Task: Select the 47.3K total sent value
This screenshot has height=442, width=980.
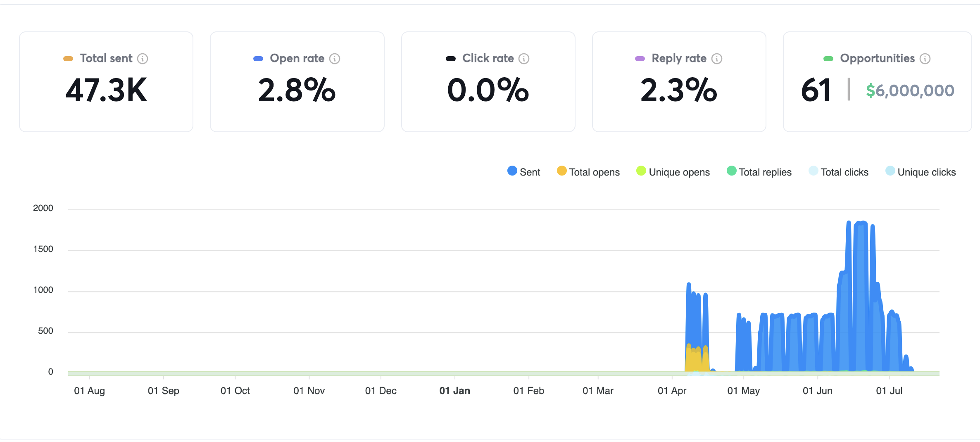Action: tap(106, 90)
